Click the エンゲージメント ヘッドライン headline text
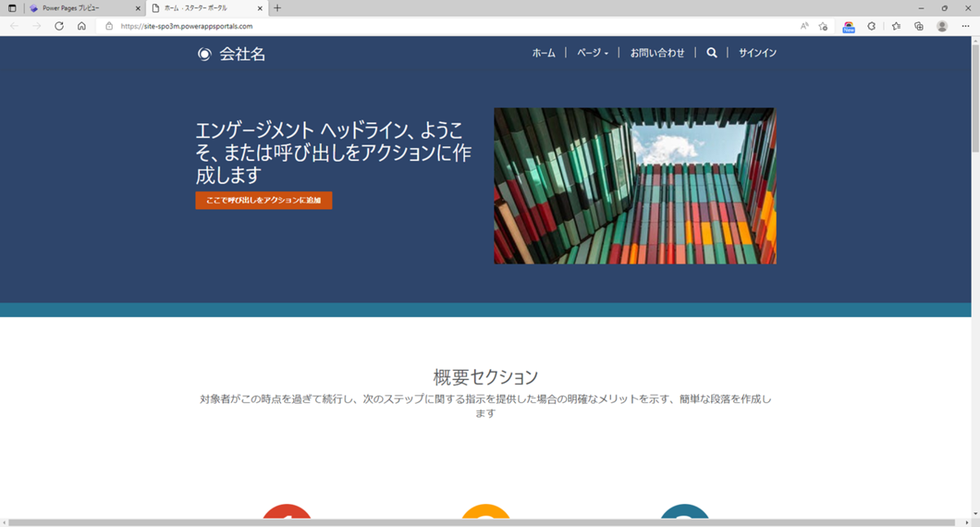Image resolution: width=980 pixels, height=527 pixels. [333, 152]
